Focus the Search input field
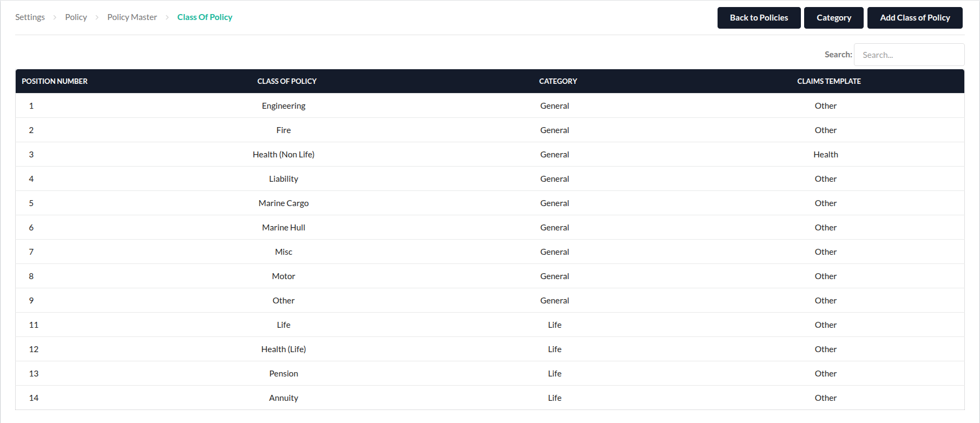The height and width of the screenshot is (423, 980). 909,55
